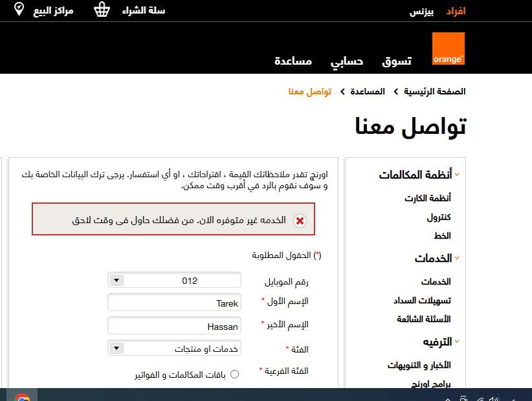
Task: Open Chrome from the taskbar
Action: pyautogui.click(x=23, y=397)
